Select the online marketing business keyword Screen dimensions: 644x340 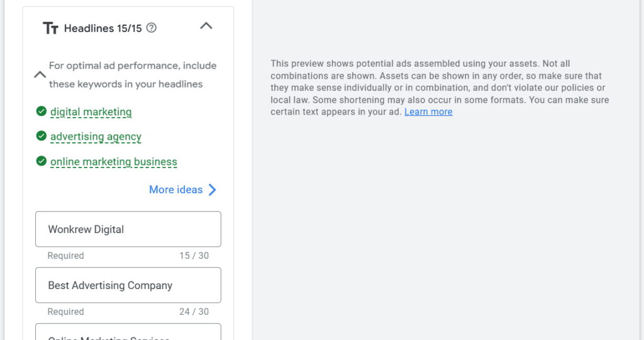(114, 162)
